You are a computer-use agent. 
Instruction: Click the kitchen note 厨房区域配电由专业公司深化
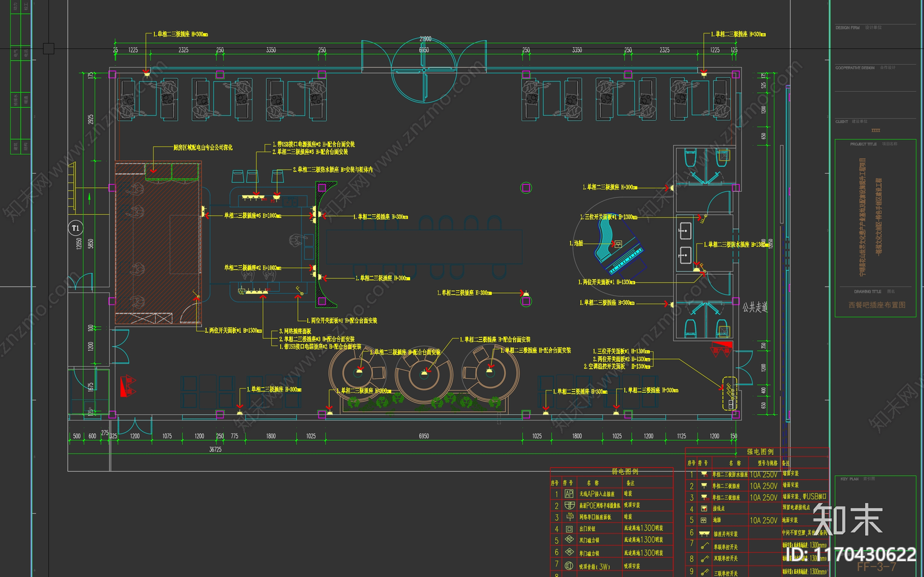coord(203,148)
